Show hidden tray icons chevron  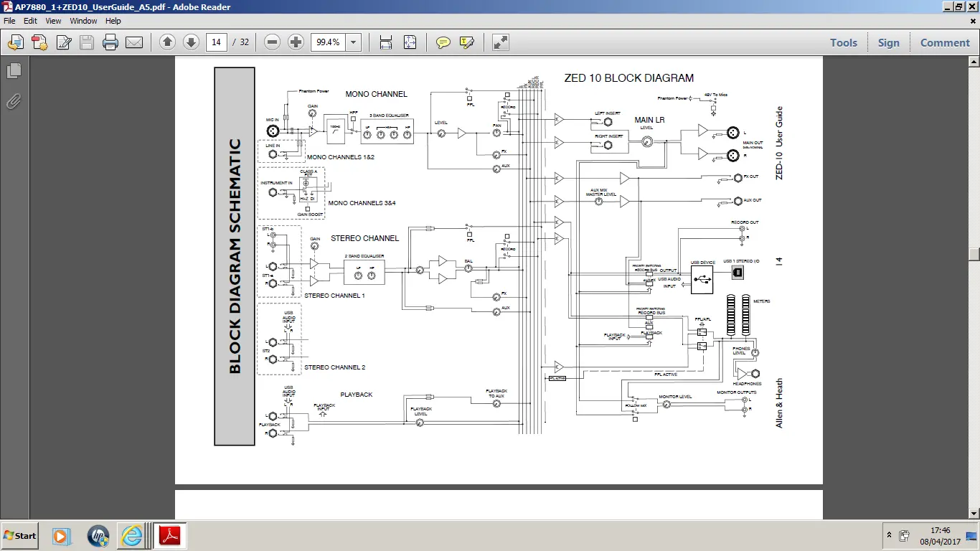pos(890,536)
